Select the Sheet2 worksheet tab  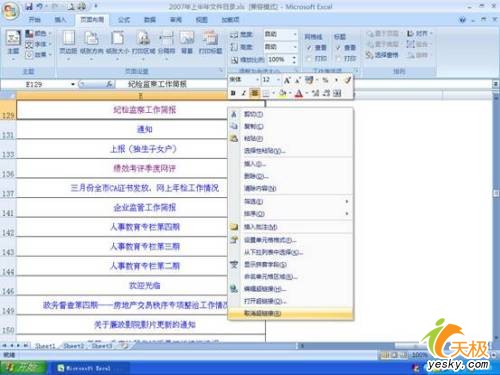click(x=74, y=346)
